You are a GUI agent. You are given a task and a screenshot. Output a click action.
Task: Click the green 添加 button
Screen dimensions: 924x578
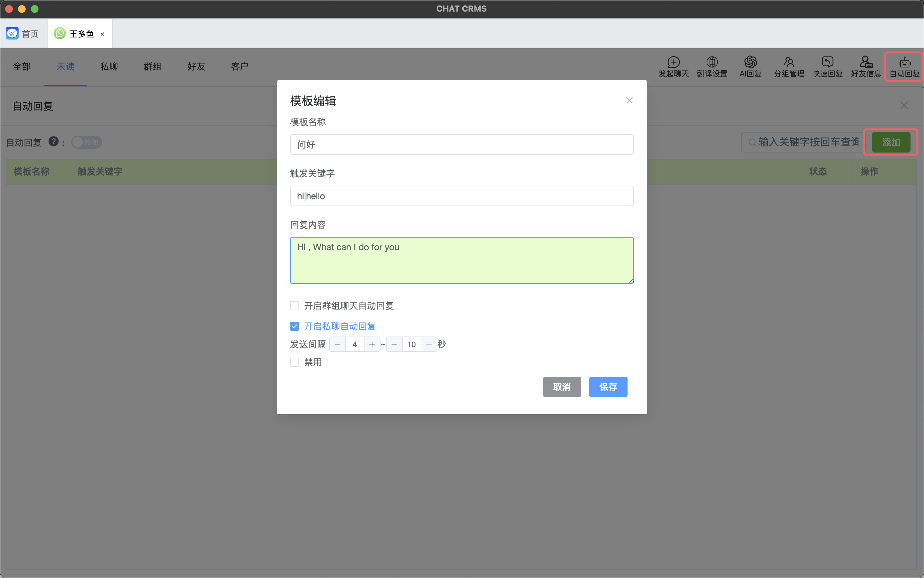[x=891, y=142]
